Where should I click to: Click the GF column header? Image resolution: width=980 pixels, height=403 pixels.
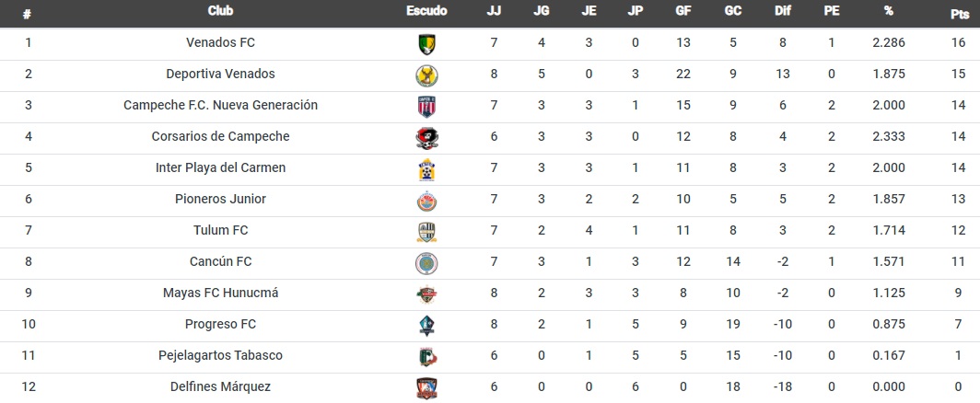(x=682, y=11)
